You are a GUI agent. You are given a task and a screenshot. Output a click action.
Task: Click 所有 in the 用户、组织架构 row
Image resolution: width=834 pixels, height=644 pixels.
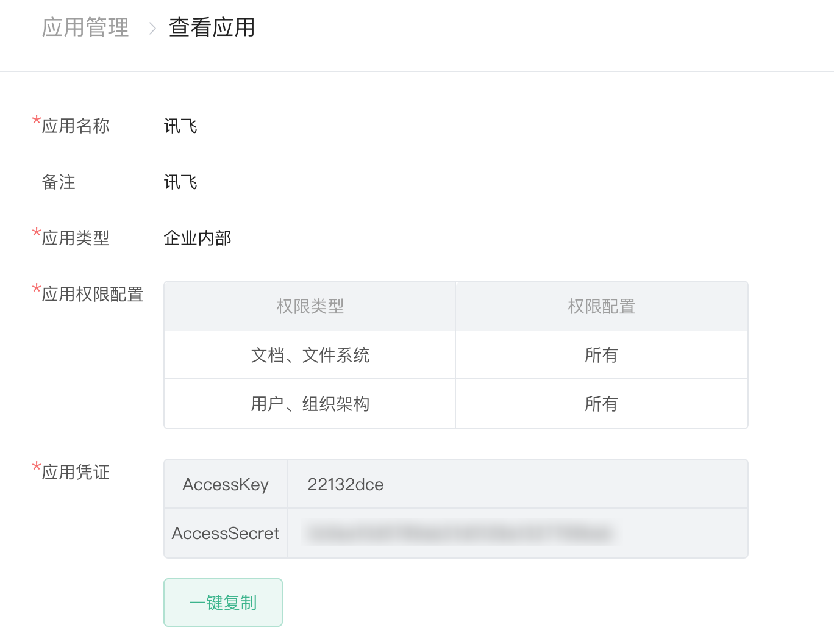click(x=602, y=404)
